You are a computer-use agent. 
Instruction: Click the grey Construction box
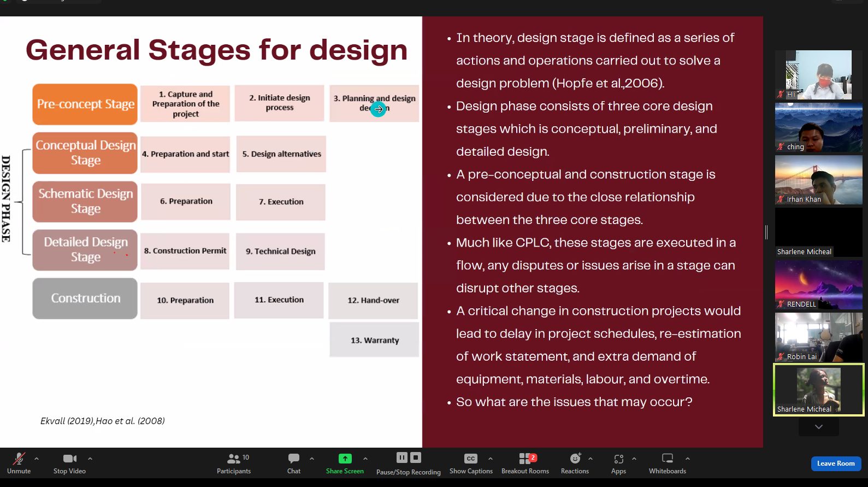(x=85, y=298)
